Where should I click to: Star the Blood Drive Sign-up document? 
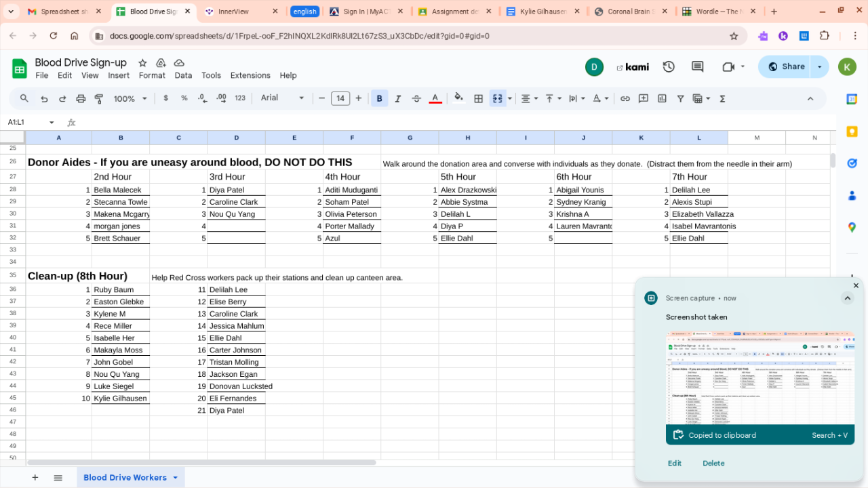[142, 62]
